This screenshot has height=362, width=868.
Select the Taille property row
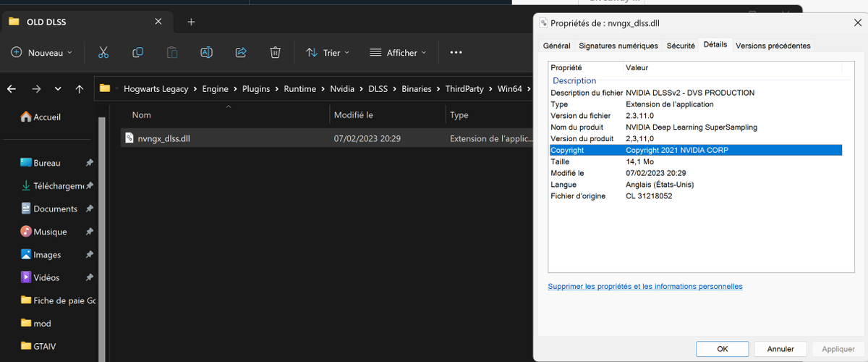pos(695,161)
